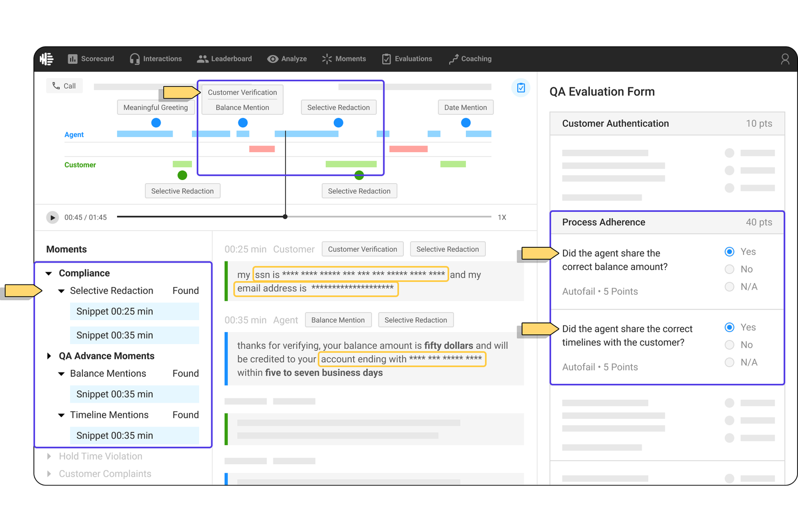
Task: Open Balance Mentions Snippet 00:35 min
Action: click(134, 394)
